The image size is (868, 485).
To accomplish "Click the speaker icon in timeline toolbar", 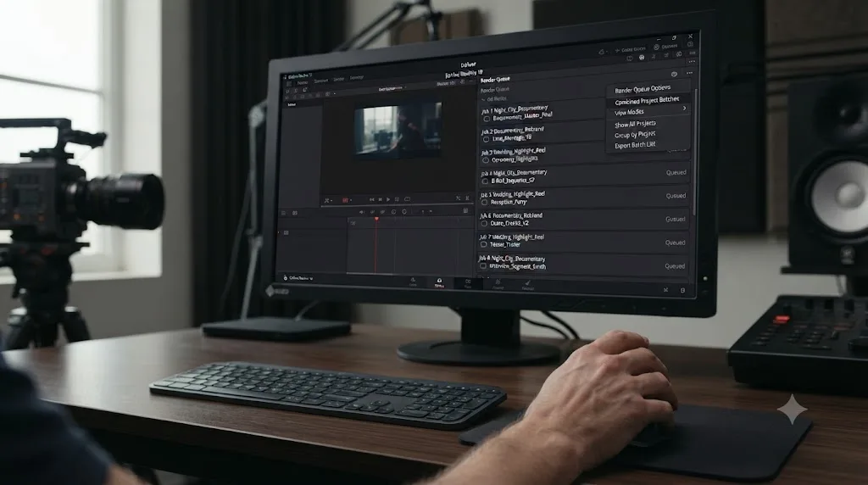I will pos(361,212).
